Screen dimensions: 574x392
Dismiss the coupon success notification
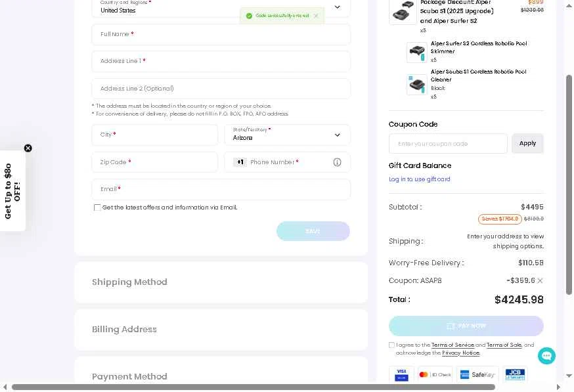(x=316, y=16)
